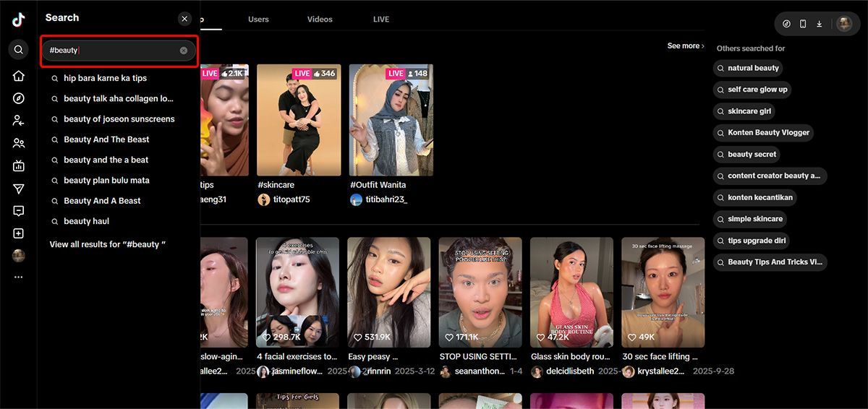Open profile via the sidebar avatar
This screenshot has height=409, width=868.
[x=19, y=256]
